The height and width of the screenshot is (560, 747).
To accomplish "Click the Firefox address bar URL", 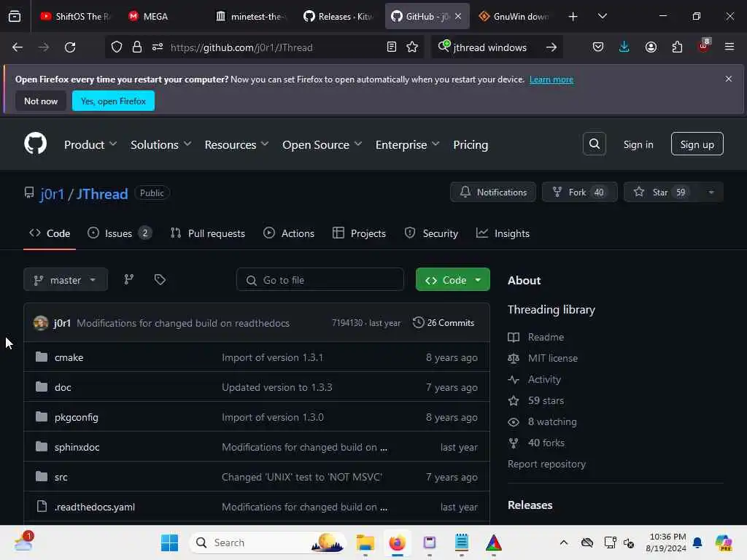I will point(241,47).
